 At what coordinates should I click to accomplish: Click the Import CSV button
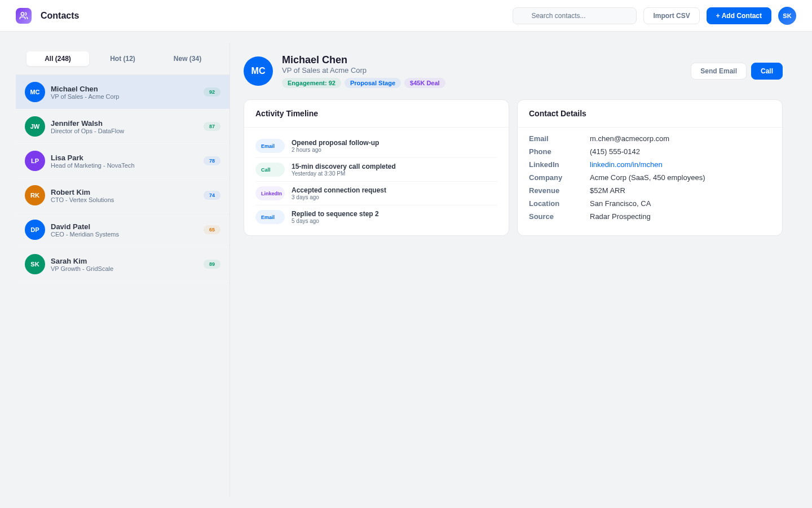coord(672,16)
